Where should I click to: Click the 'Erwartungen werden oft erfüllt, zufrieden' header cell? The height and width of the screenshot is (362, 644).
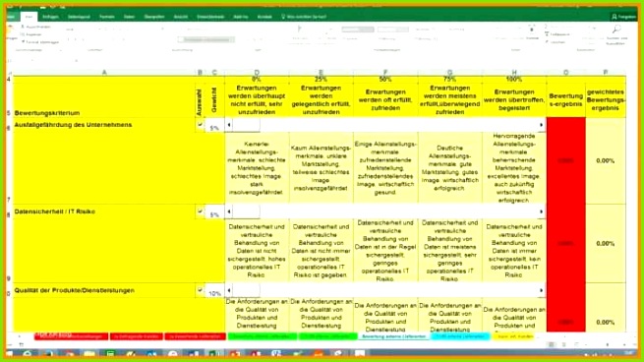tap(385, 100)
